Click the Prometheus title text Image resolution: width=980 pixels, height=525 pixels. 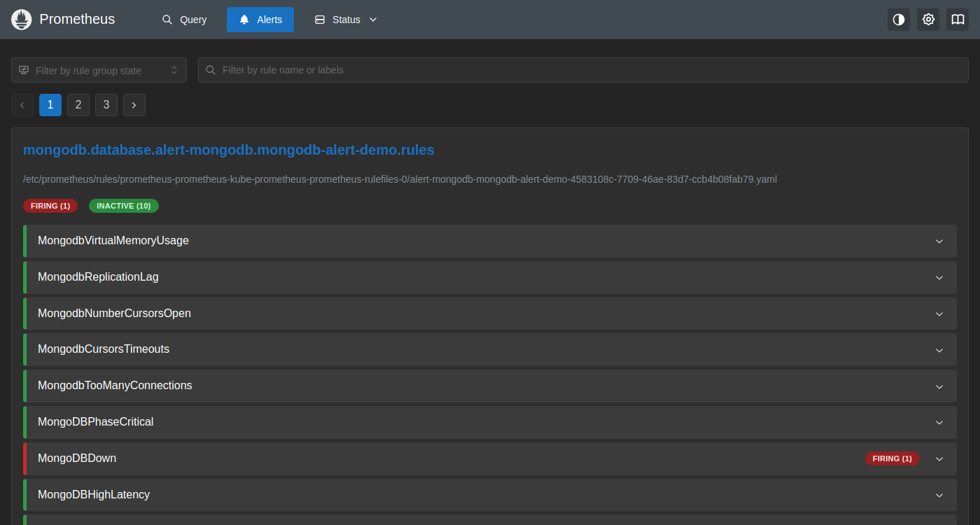[77, 20]
